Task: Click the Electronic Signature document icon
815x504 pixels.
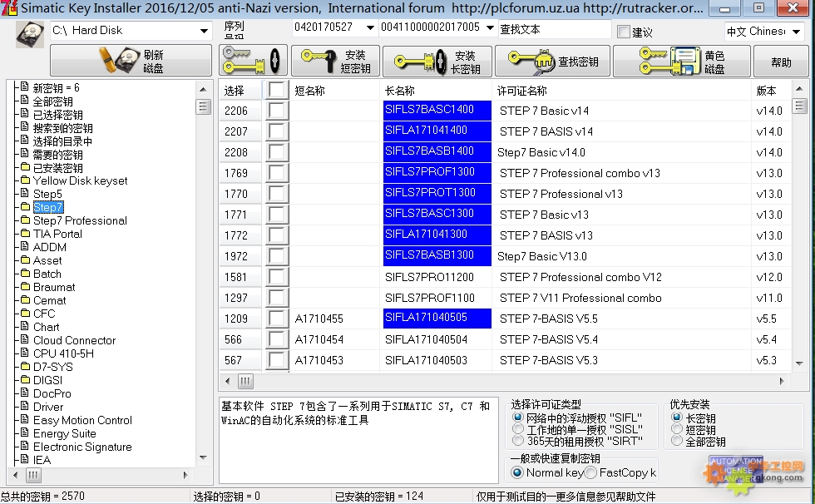Action: point(24,446)
